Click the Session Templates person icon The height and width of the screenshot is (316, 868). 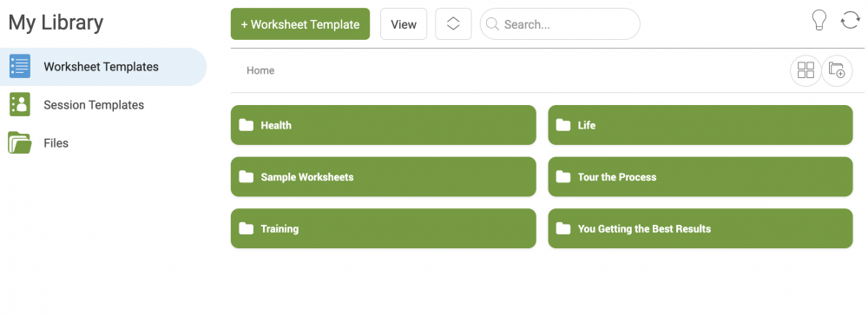(20, 104)
